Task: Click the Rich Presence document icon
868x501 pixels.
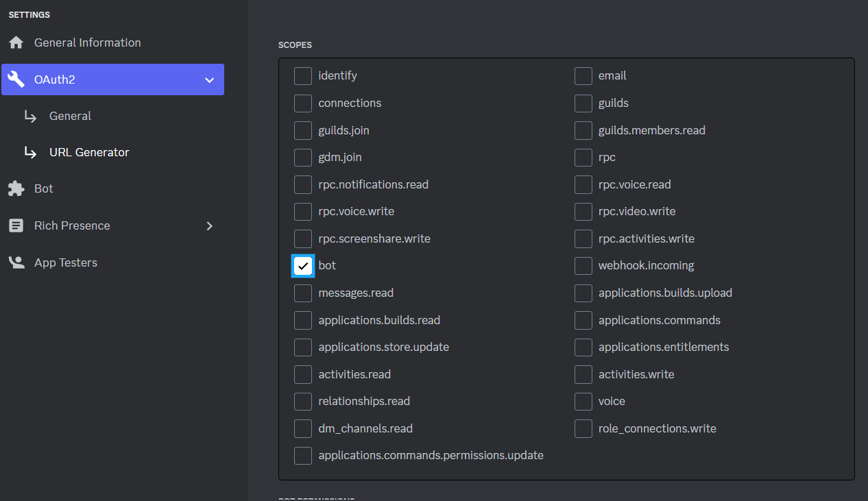Action: [x=16, y=225]
